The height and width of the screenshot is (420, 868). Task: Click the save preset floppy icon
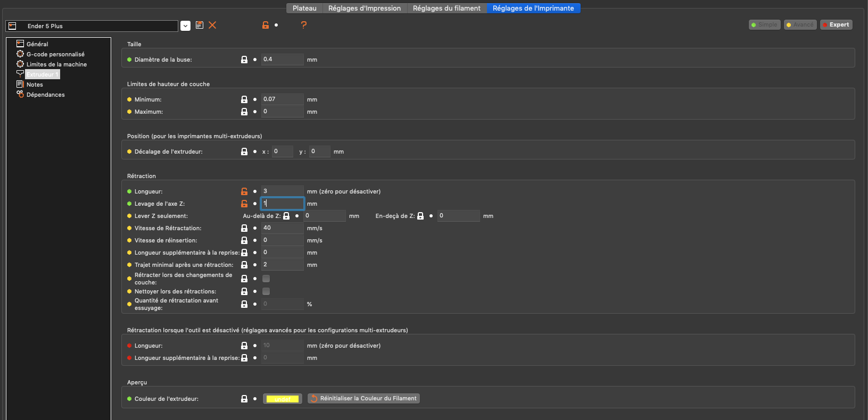point(200,25)
